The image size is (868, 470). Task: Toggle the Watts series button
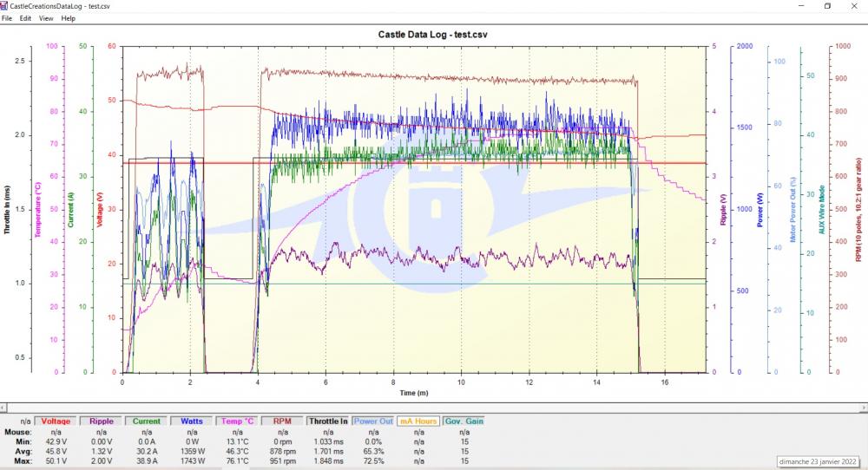click(x=192, y=421)
